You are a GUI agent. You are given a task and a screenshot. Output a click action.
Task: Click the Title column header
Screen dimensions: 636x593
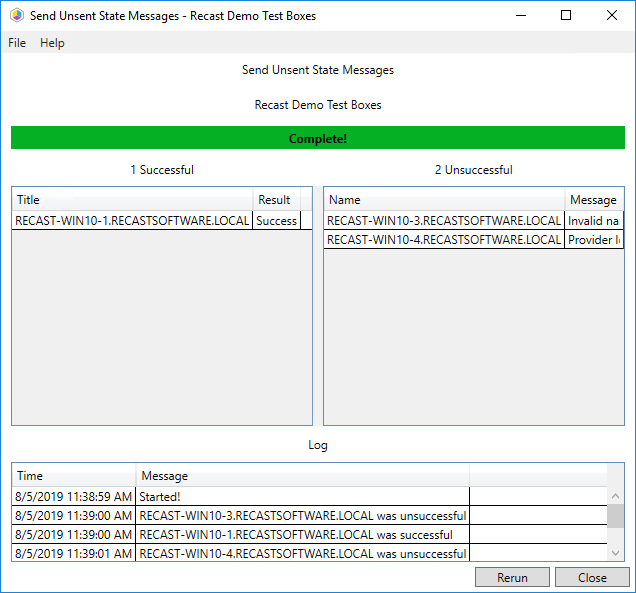132,200
